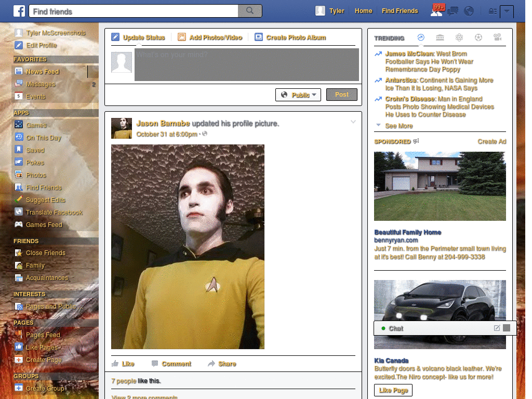The height and width of the screenshot is (399, 532).
Task: View notifications via the globe icon
Action: pos(469,11)
